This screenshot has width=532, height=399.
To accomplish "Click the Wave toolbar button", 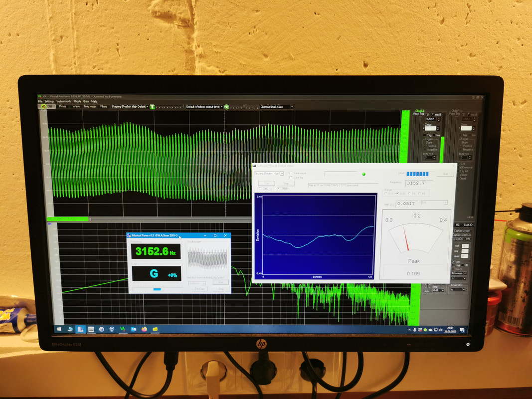I will pos(76,107).
